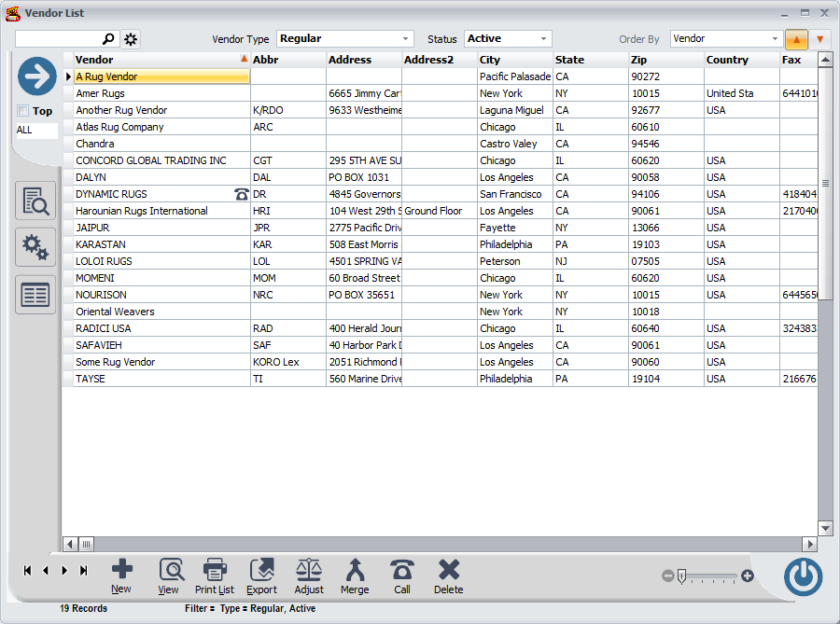Call the selected vendor
840x624 pixels.
[x=401, y=576]
